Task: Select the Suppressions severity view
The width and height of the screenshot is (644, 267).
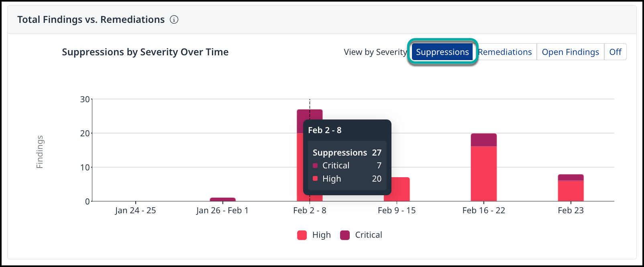Action: [442, 52]
